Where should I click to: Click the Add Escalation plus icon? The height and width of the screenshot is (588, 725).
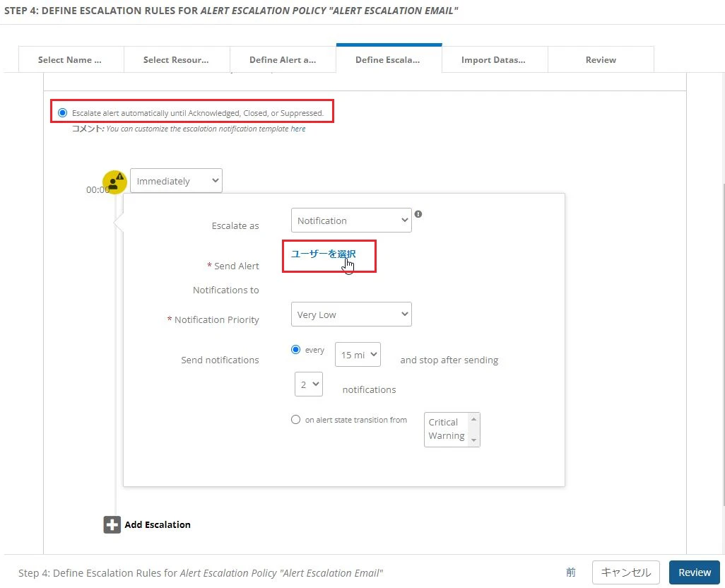pyautogui.click(x=112, y=524)
